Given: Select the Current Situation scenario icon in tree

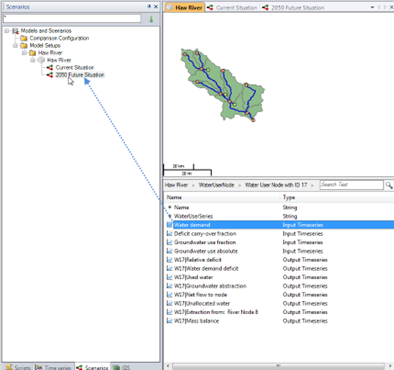Looking at the screenshot, I should (50, 68).
